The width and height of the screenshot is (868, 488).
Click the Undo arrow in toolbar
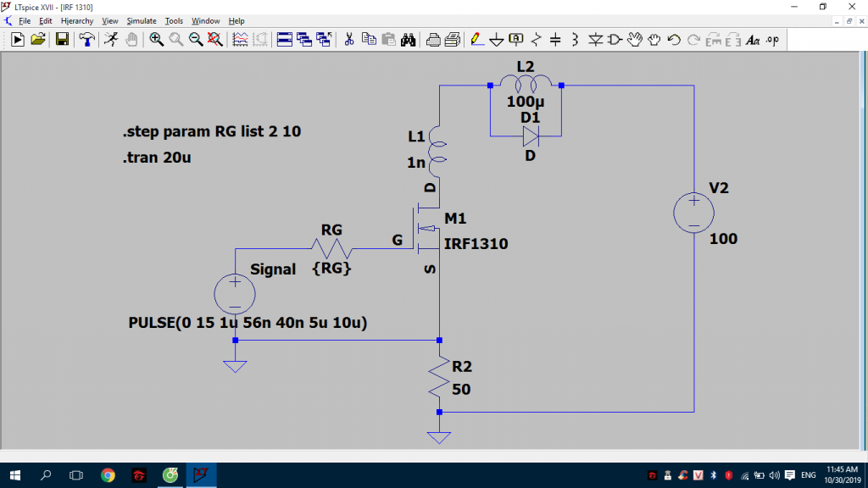coord(674,39)
